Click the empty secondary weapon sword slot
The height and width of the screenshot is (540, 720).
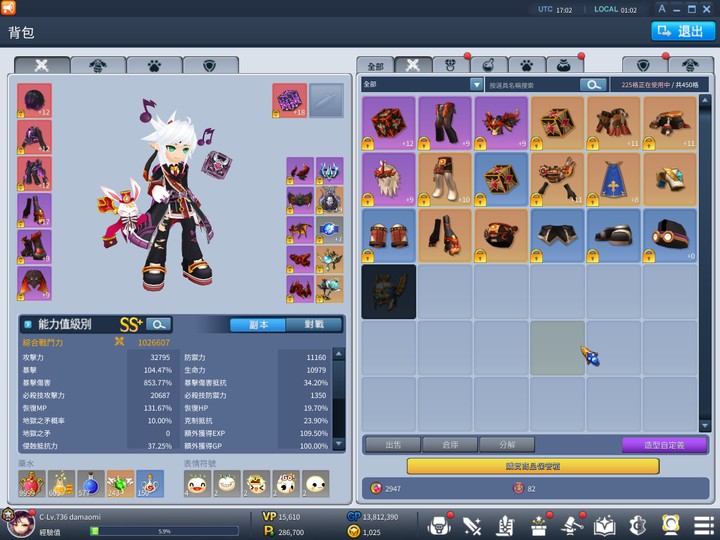point(326,100)
